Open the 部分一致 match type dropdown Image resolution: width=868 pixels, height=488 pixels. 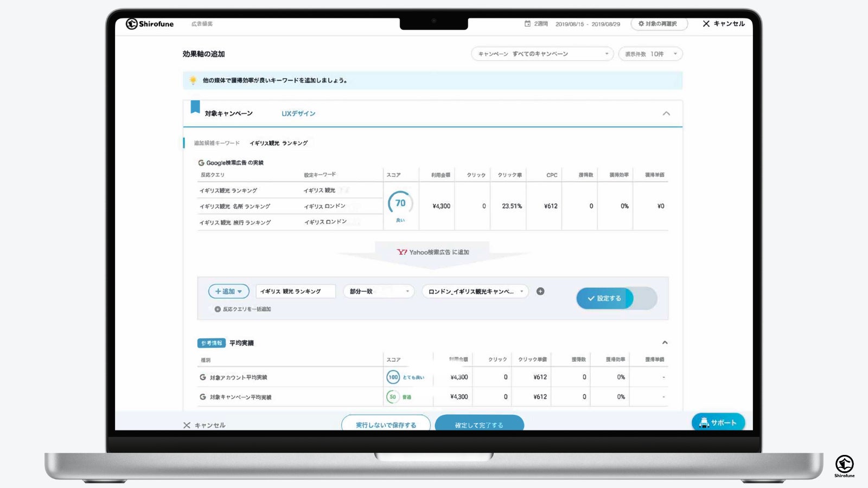click(x=379, y=291)
